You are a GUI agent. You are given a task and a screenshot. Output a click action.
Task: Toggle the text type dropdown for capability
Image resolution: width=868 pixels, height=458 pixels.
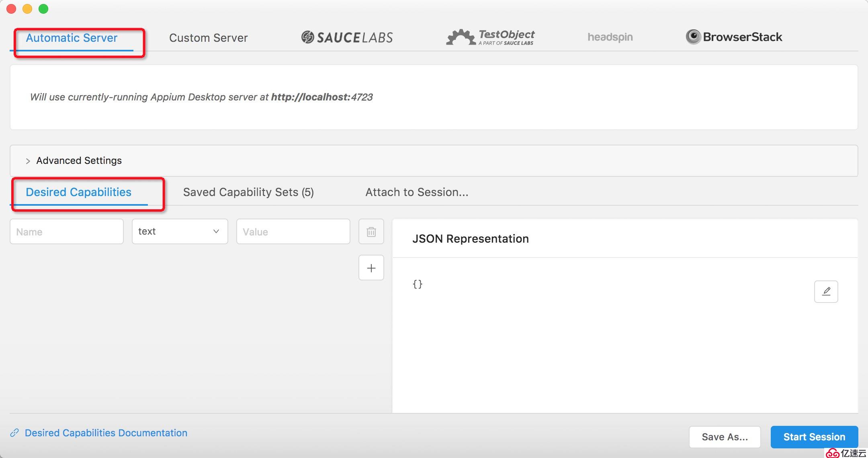coord(177,231)
